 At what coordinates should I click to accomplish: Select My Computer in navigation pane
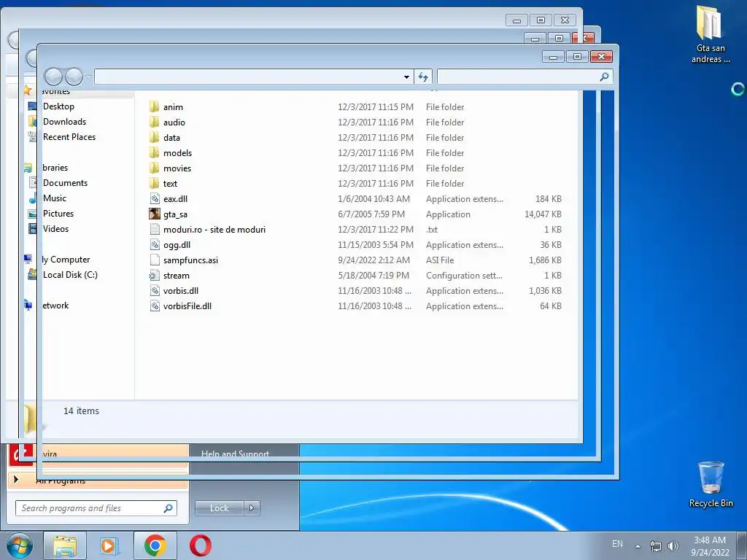pos(66,260)
